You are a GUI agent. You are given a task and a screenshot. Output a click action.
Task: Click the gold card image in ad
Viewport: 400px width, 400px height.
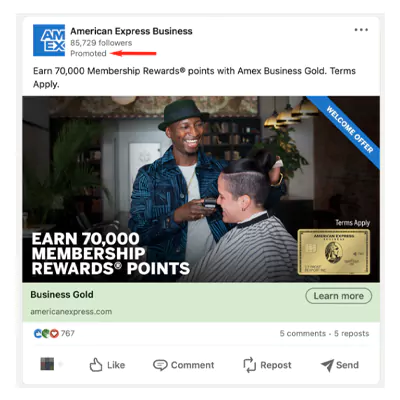(334, 252)
